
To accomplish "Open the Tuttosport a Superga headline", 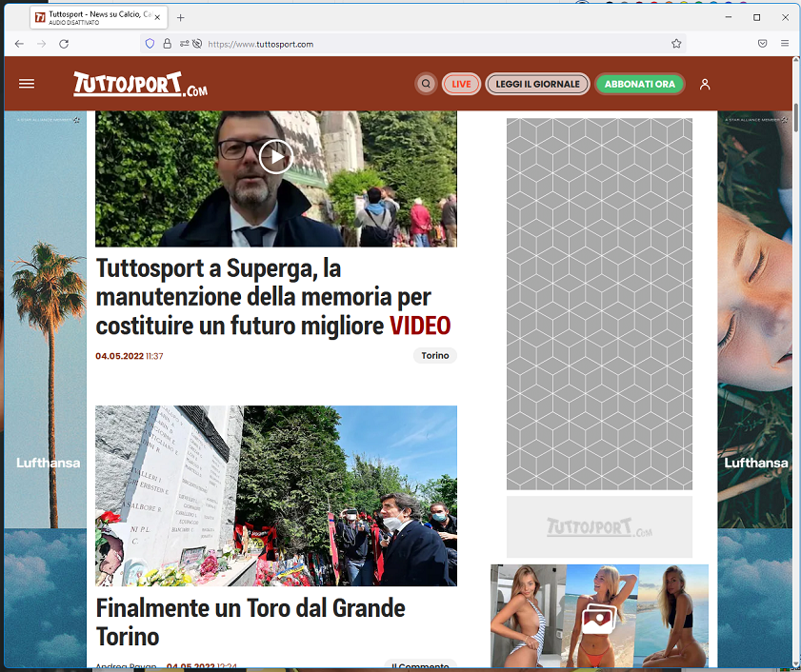I will pyautogui.click(x=273, y=297).
